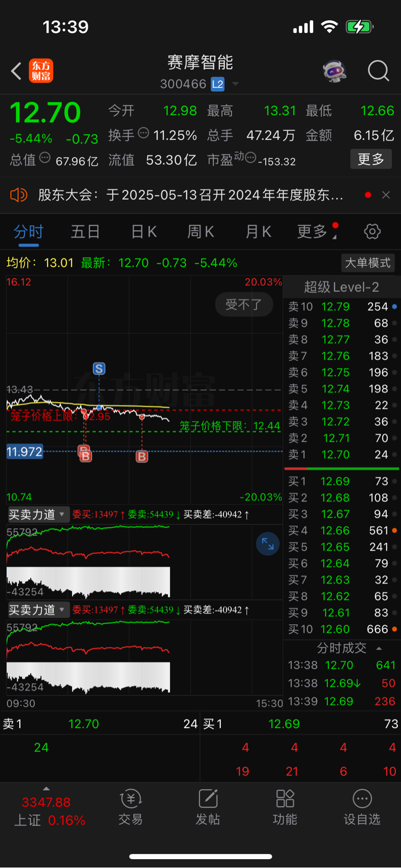Viewport: 401px width, 868px height.
Task: Open the robot assistant avatar
Action: point(335,71)
